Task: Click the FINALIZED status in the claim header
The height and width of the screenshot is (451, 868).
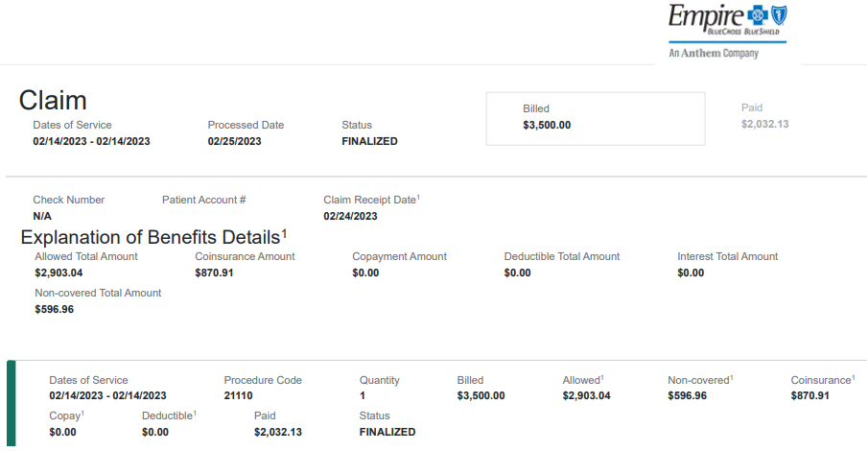Action: click(x=369, y=141)
